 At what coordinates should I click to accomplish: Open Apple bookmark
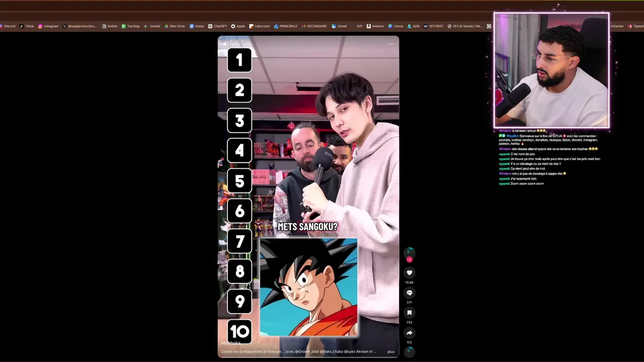(238, 26)
